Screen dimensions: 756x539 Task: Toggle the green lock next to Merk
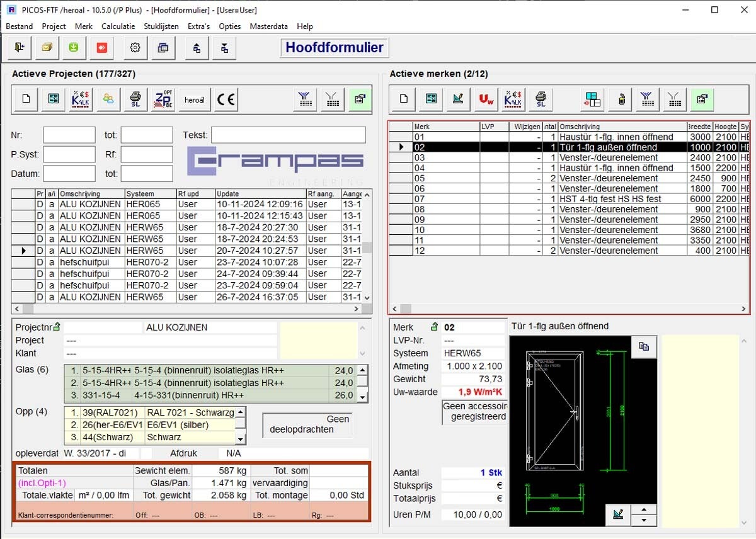click(434, 327)
